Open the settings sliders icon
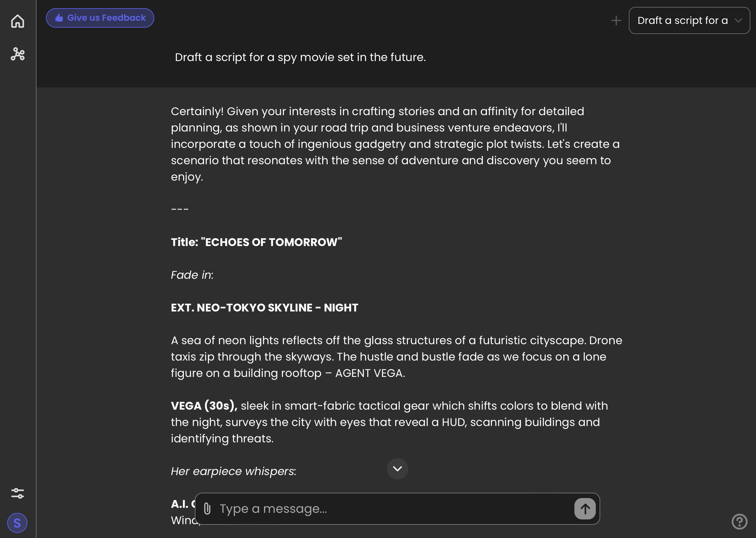 click(x=18, y=493)
